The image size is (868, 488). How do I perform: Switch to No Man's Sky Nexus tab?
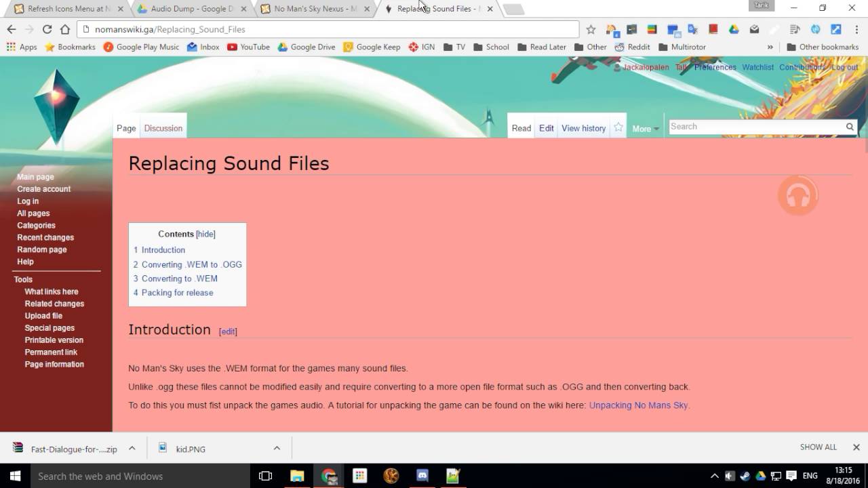pos(315,9)
